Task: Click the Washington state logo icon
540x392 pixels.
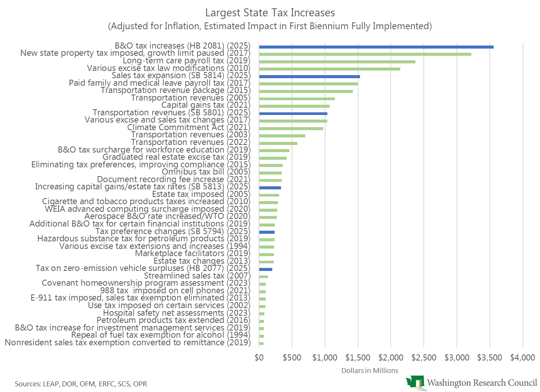Action: (415, 382)
